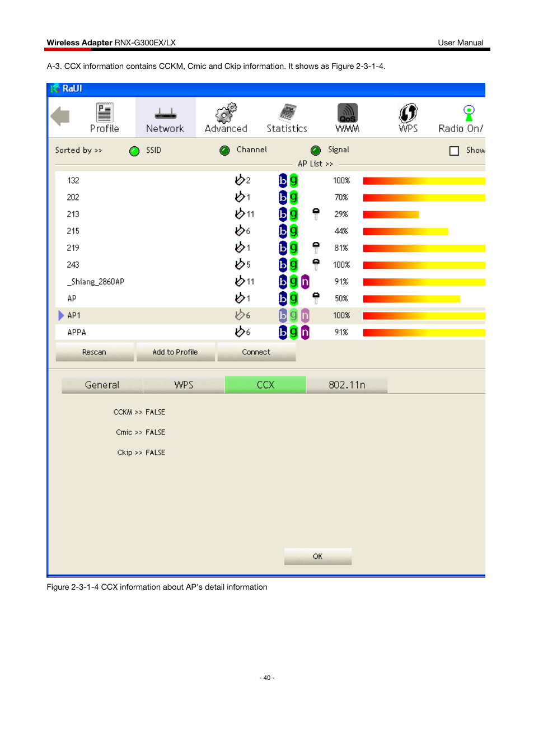Sort list by Signal radio button
Viewport: 534px width, 756px height.
pyautogui.click(x=316, y=151)
